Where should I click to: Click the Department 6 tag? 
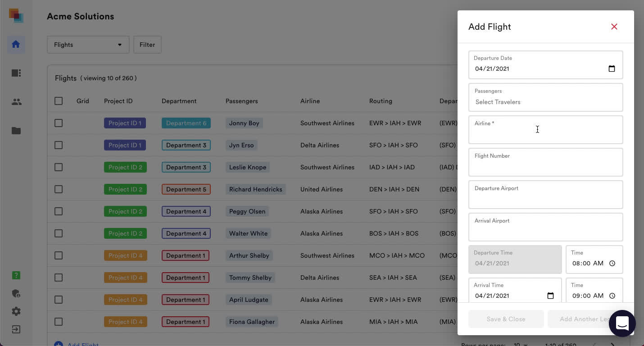tap(186, 123)
